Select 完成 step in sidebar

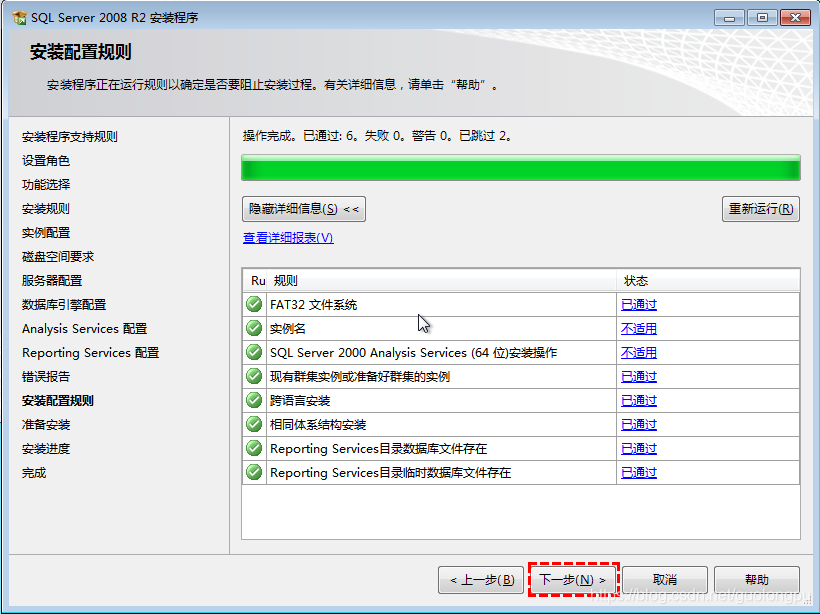pos(34,473)
